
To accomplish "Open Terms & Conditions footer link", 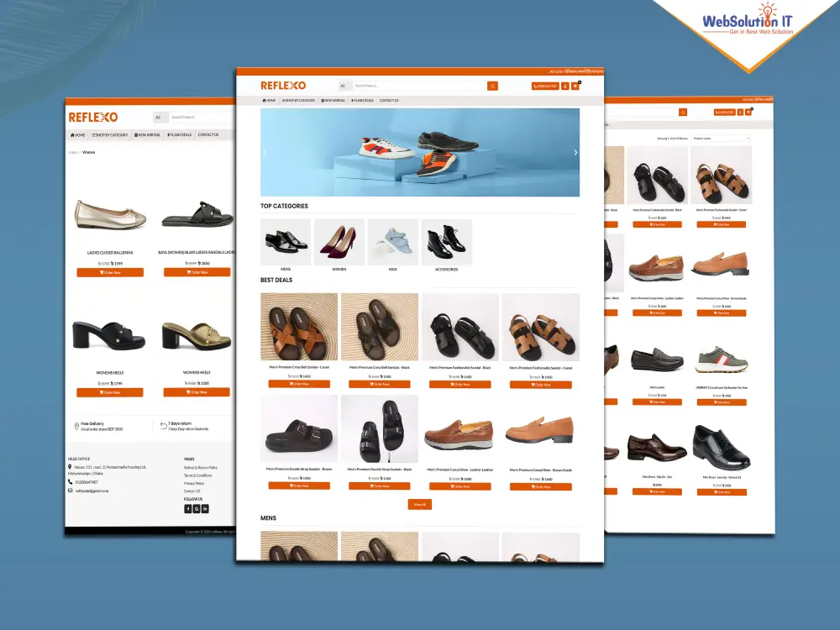I will [197, 475].
